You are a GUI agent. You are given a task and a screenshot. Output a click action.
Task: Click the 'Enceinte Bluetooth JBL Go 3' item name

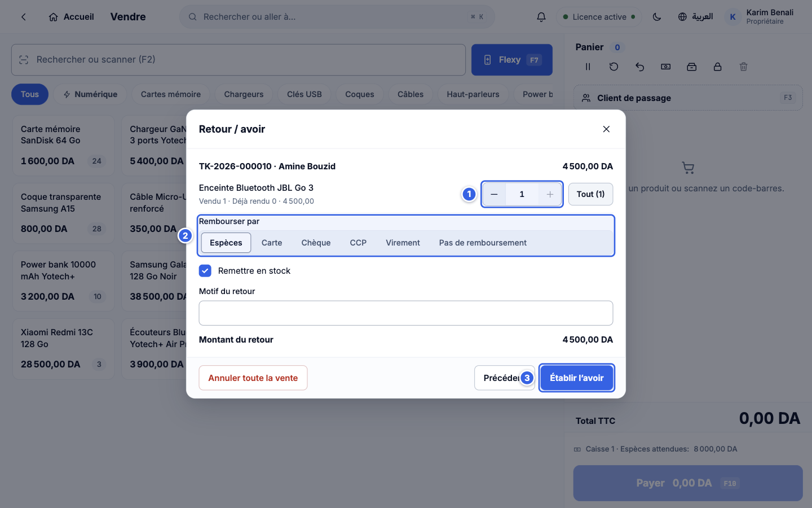pyautogui.click(x=256, y=188)
